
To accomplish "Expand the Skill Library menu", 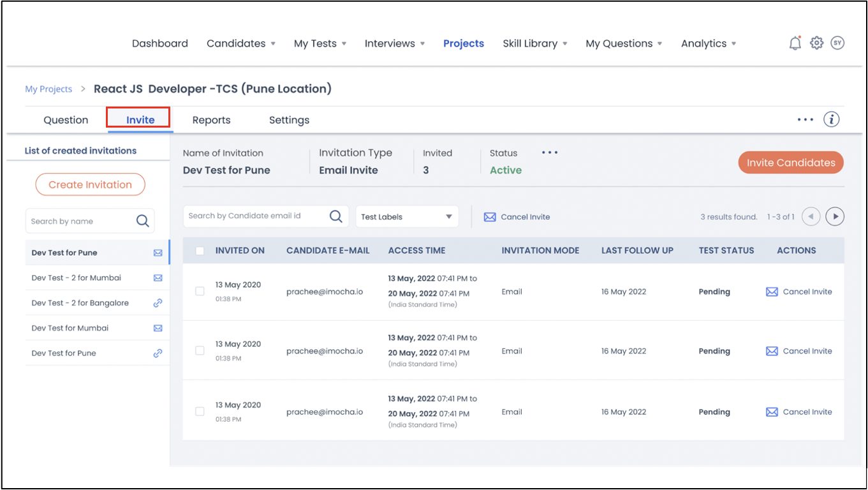I will coord(535,43).
